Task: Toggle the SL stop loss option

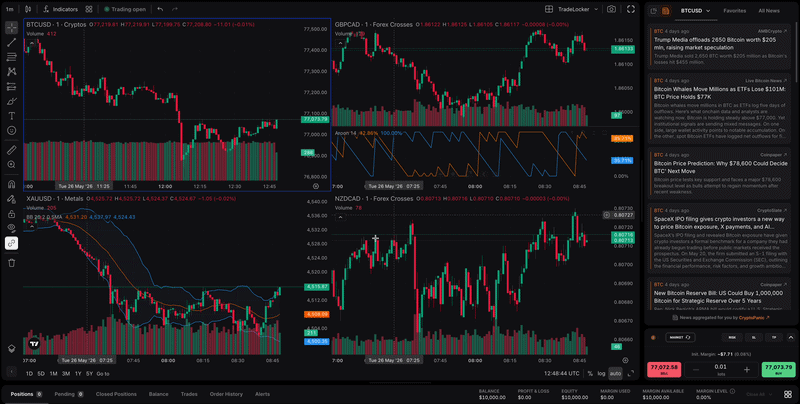Action: [754, 337]
